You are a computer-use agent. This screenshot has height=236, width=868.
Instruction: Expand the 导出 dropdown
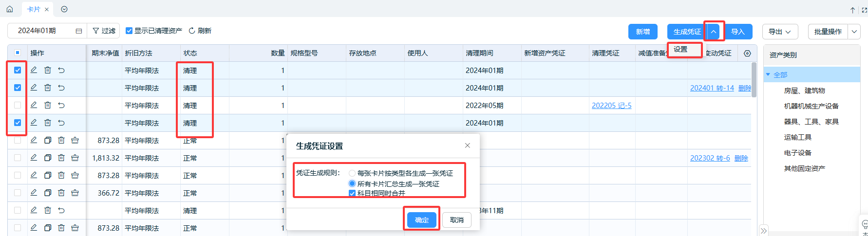(780, 32)
